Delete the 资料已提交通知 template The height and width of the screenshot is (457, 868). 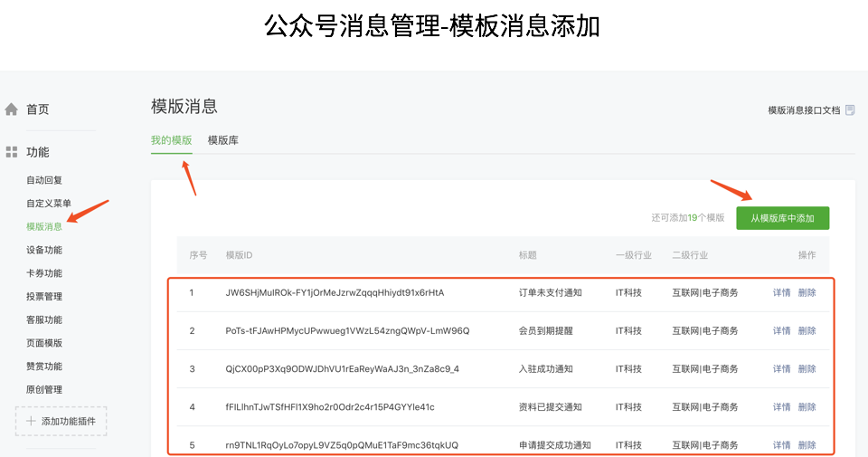pyautogui.click(x=807, y=407)
